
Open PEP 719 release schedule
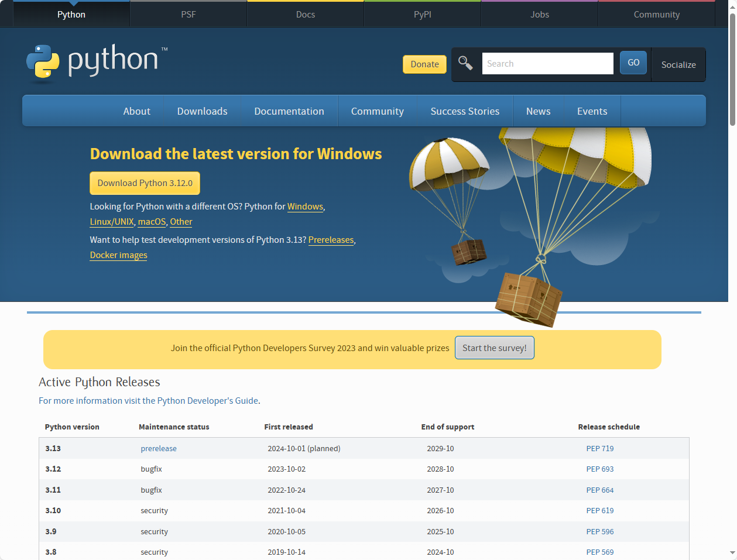click(x=599, y=448)
